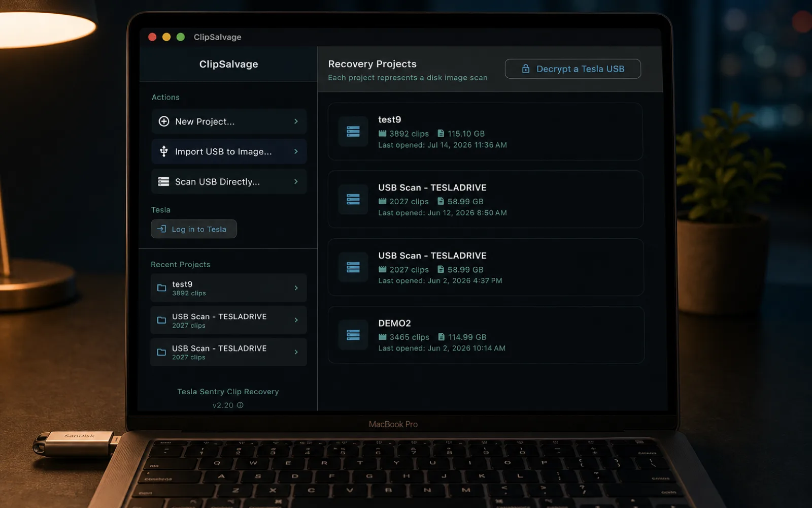812x508 pixels.
Task: Open the test9 recovery project card
Action: 486,132
